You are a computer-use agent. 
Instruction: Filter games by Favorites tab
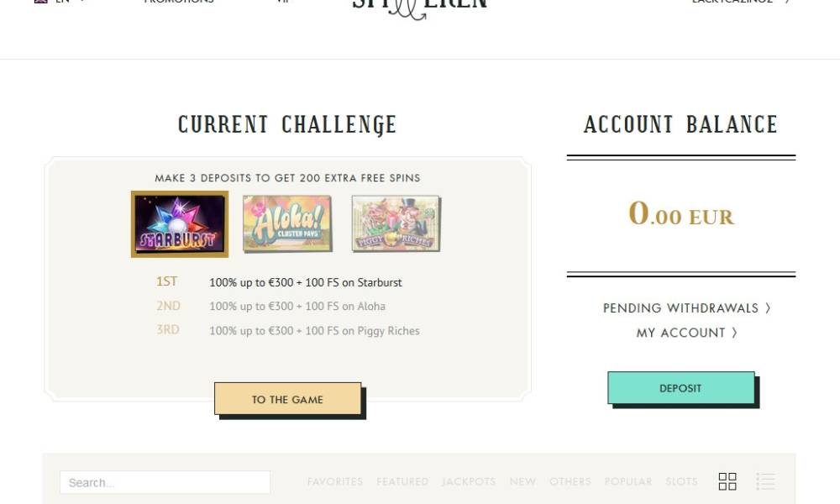[335, 481]
